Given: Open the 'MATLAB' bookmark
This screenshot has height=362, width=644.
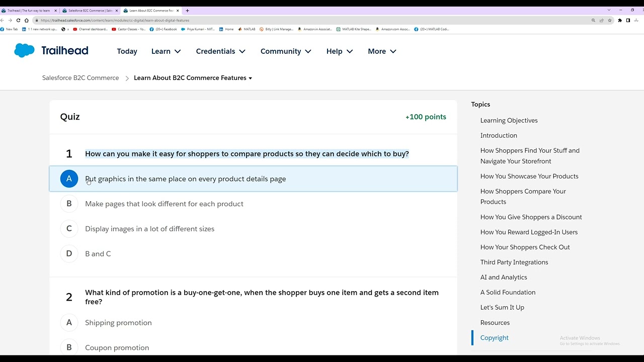Looking at the screenshot, I should (247, 29).
